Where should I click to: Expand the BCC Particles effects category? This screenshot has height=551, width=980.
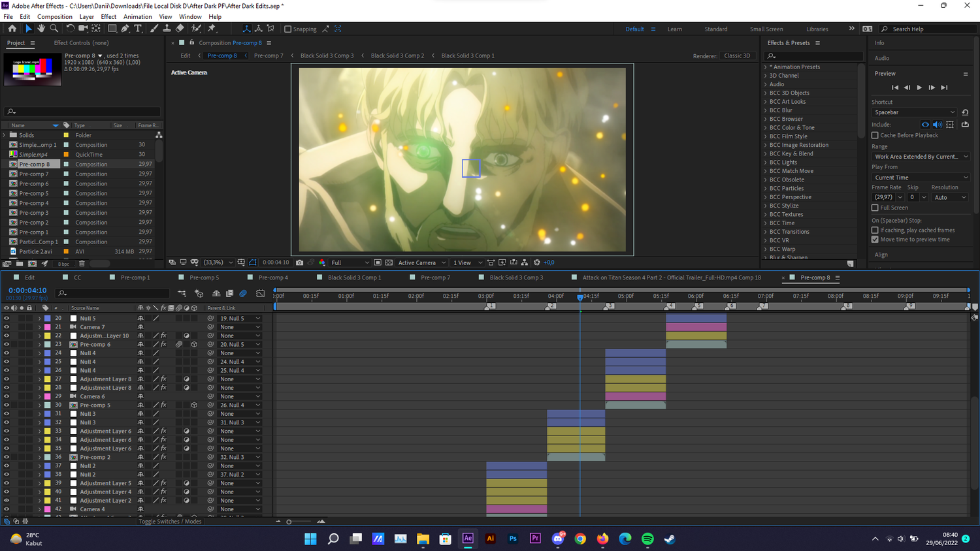tap(766, 188)
